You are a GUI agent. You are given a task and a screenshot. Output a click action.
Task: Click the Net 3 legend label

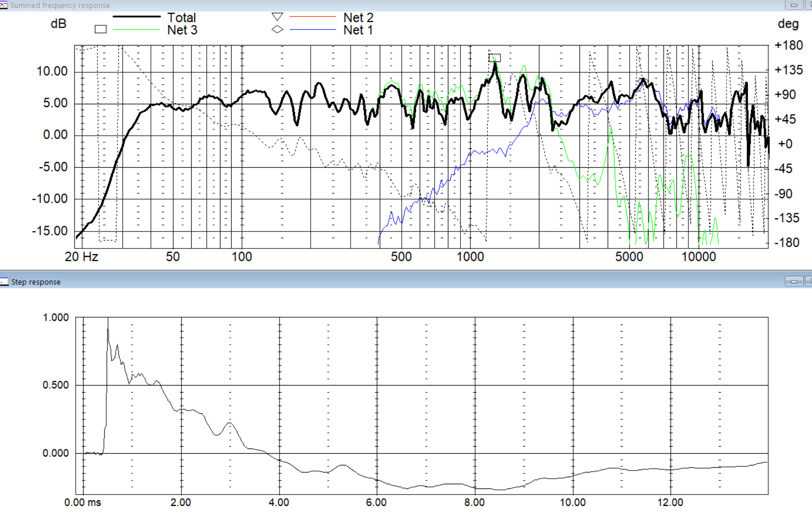[182, 30]
